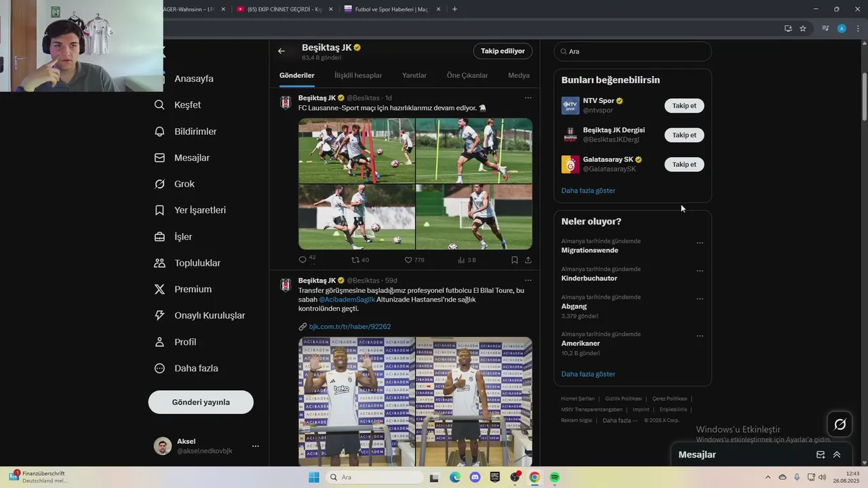Open more options on El Bilal Toure post
Screen dimensions: 868x488
click(x=528, y=281)
